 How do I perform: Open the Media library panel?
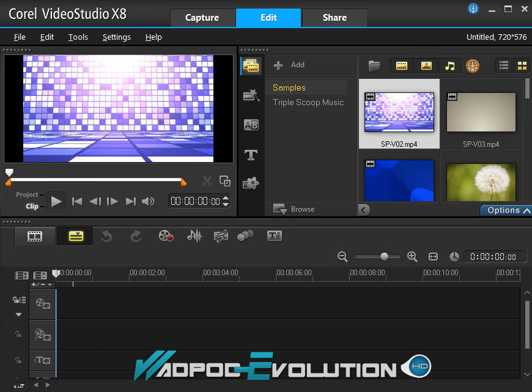point(251,66)
